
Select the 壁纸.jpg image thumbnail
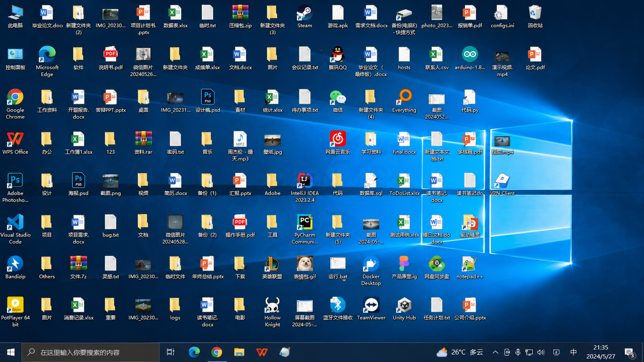(272, 141)
